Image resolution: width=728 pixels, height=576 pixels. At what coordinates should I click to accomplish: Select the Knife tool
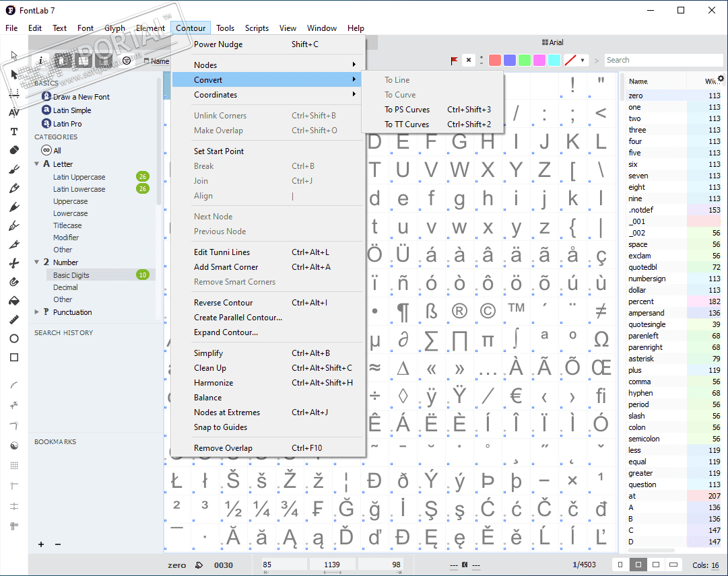14,244
